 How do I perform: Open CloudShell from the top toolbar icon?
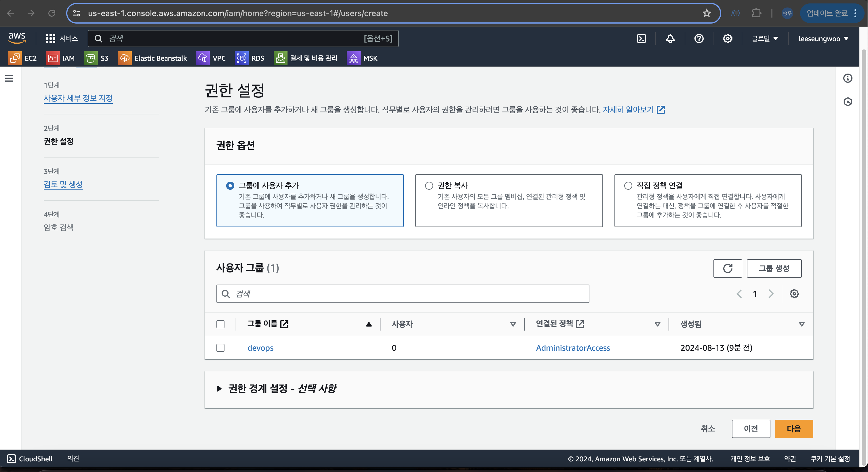(x=641, y=39)
